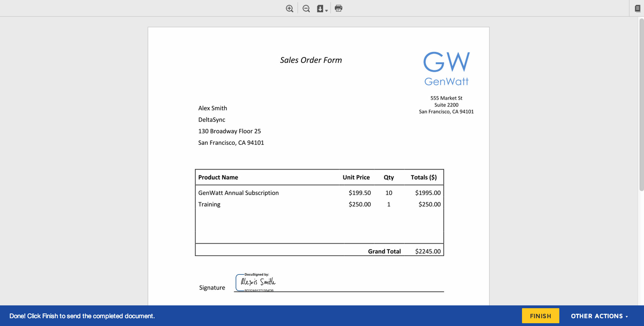Select the Grand Total $2245.00 value
This screenshot has width=644, height=326.
pos(428,251)
